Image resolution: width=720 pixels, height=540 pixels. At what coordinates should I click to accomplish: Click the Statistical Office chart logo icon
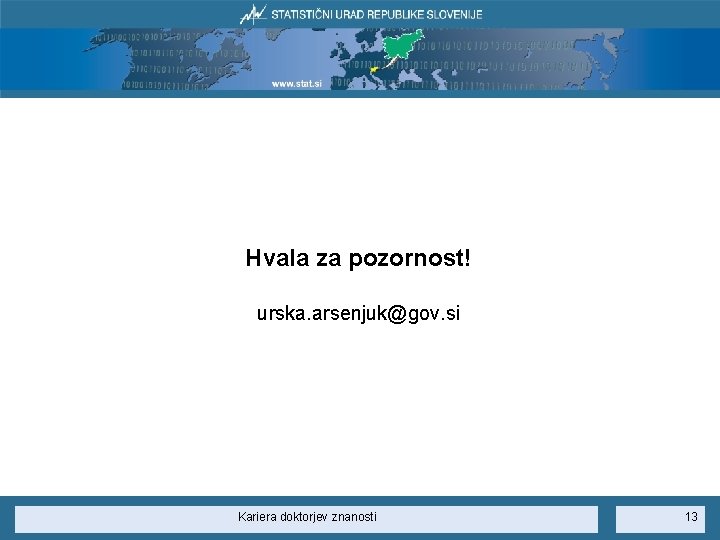(253, 14)
